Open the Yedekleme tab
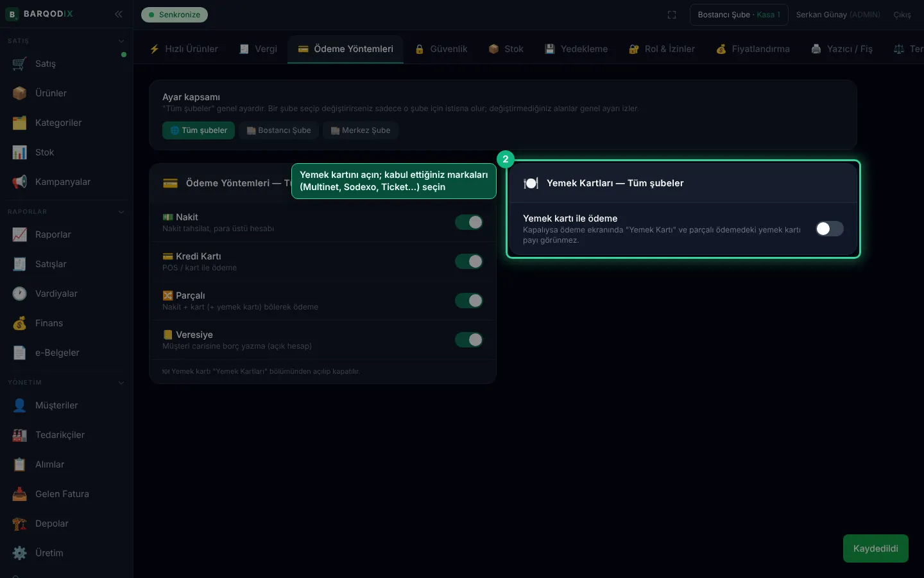Screen dimensions: 924x578 point(576,49)
